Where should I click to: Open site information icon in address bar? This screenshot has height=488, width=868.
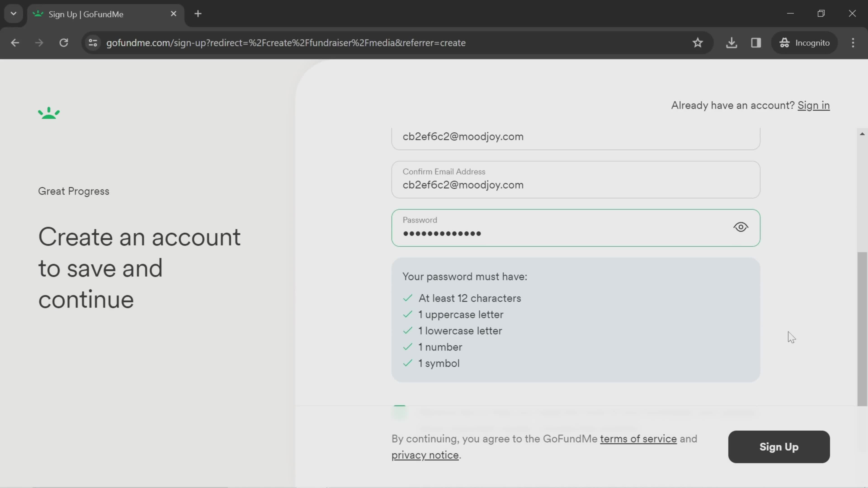[93, 43]
